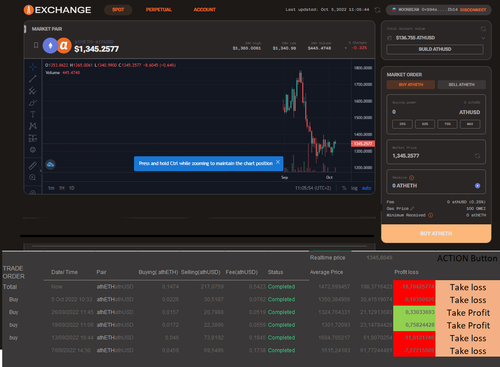Click the Ethereum coin pair icon
500x367 pixels.
pyautogui.click(x=50, y=46)
